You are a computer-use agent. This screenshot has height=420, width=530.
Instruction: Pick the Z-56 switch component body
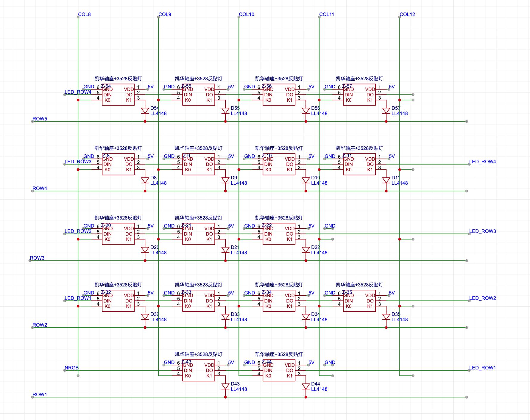coord(279,95)
